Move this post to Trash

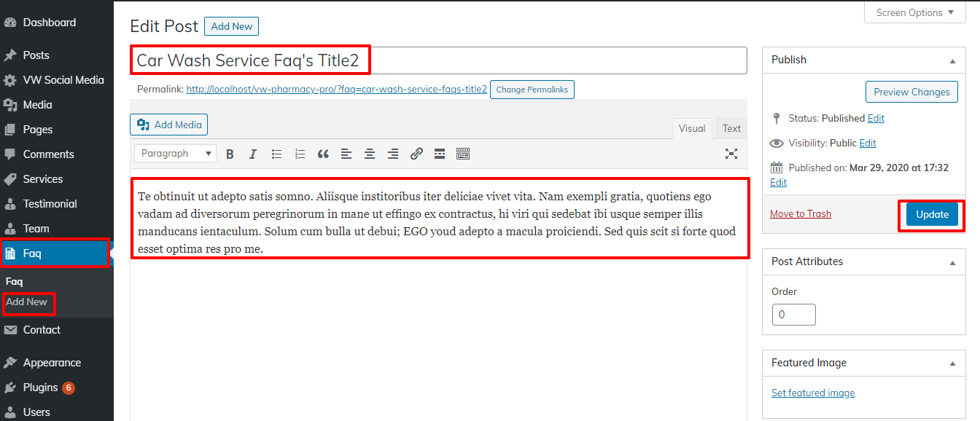[800, 213]
